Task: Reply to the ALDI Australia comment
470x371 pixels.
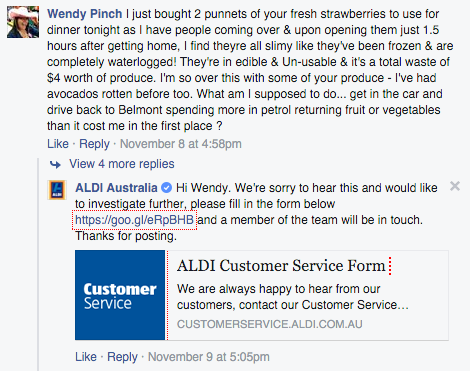Action: (x=122, y=357)
